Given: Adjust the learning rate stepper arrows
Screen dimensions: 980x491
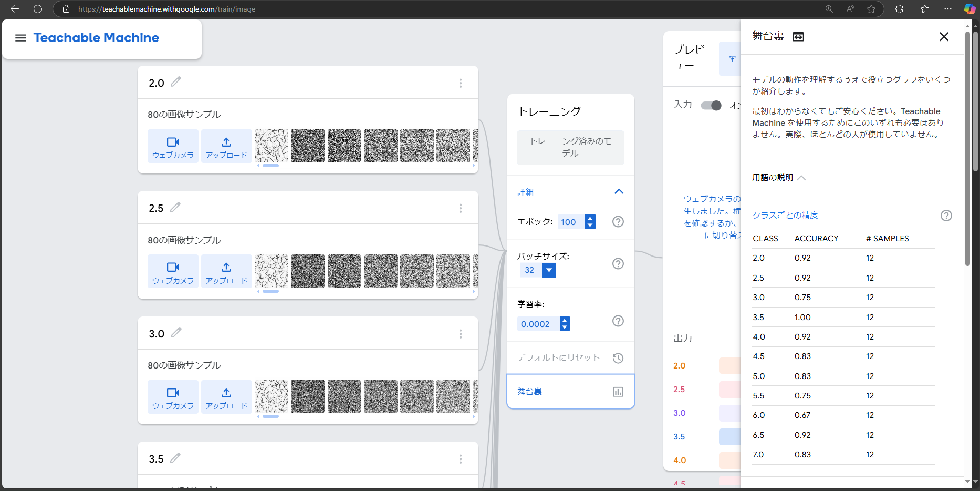Looking at the screenshot, I should pyautogui.click(x=565, y=324).
